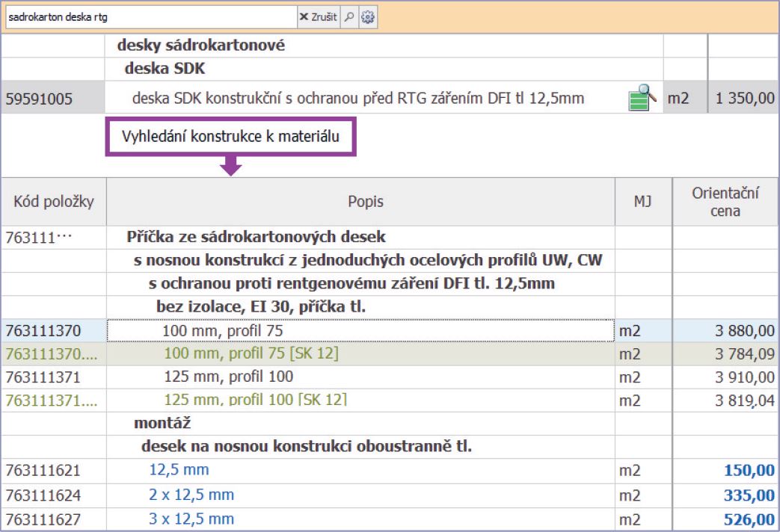Viewport: 780px width, 532px height.
Task: Select the '100 mm, profil 75' row 763111370
Action: coord(223,330)
